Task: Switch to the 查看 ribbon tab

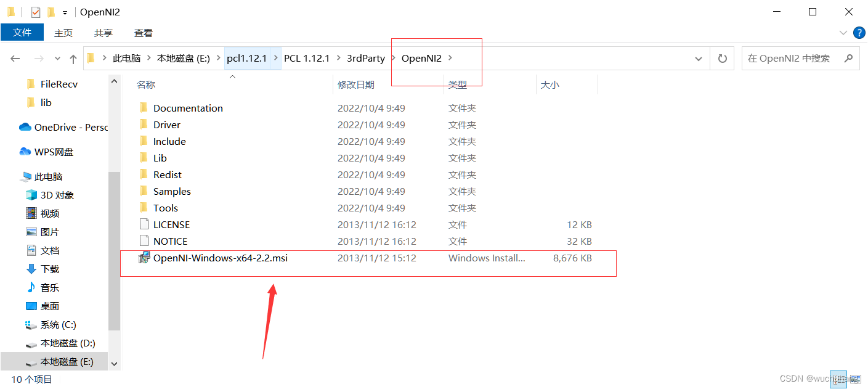Action: [143, 33]
